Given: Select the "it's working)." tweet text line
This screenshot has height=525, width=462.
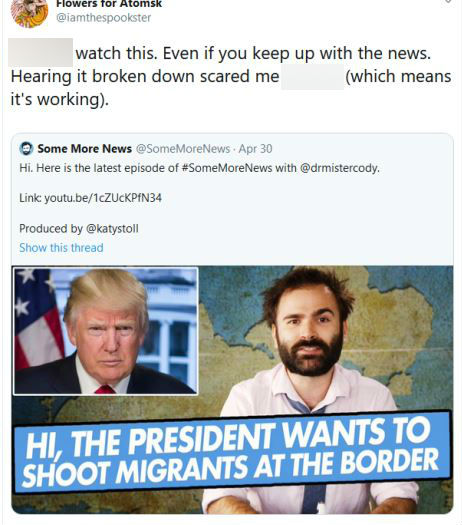Looking at the screenshot, I should click(x=60, y=99).
